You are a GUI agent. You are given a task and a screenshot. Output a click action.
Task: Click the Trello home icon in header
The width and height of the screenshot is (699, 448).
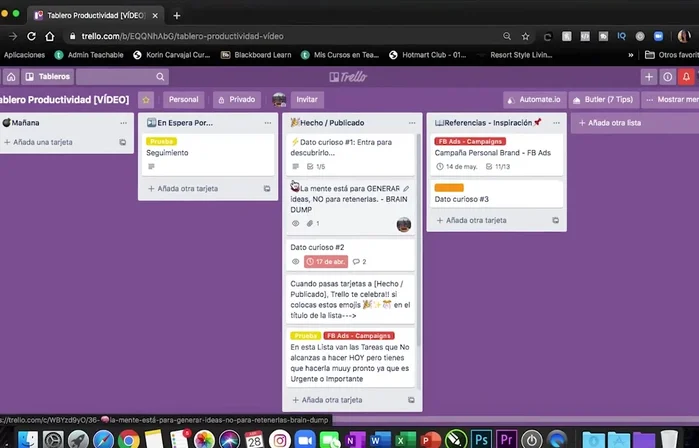[11, 76]
